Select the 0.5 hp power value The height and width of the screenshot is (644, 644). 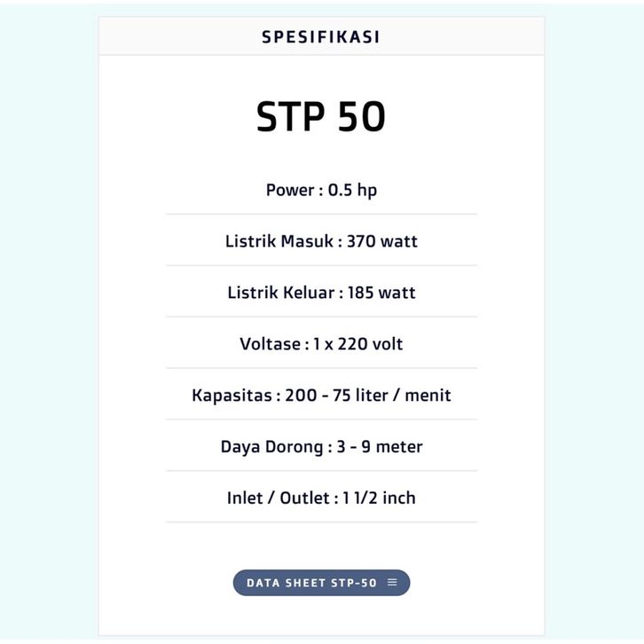tap(352, 190)
